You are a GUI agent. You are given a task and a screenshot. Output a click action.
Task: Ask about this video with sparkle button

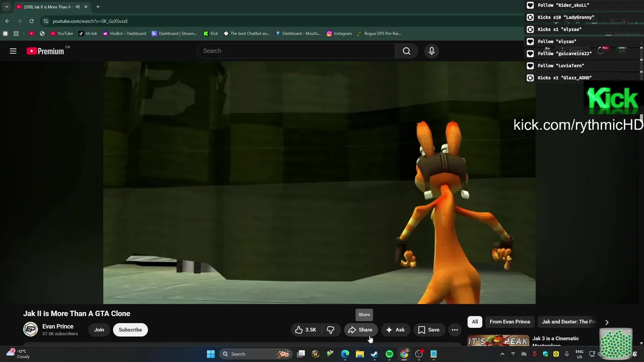tap(395, 330)
